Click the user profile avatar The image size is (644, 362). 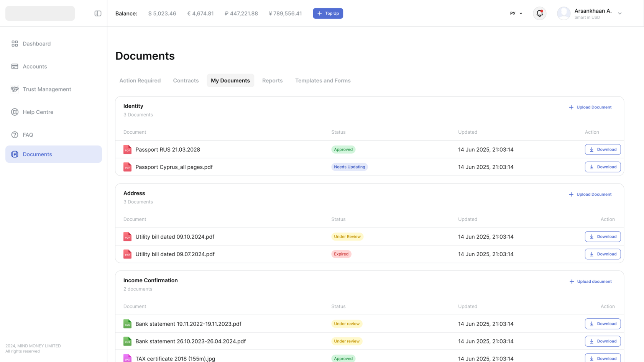pos(563,13)
